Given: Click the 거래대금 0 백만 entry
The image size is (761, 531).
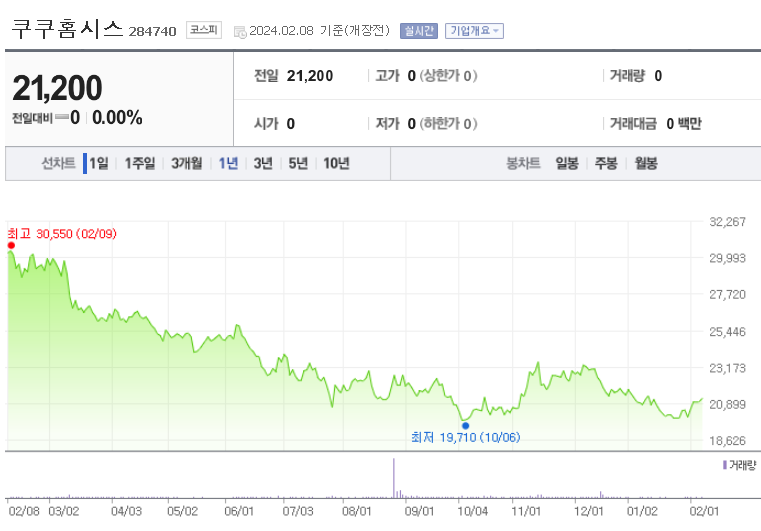Looking at the screenshot, I should 656,124.
